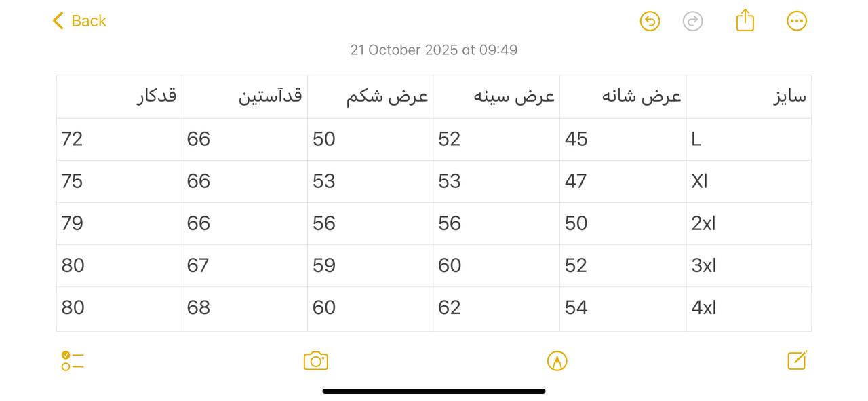Open the camera to insert a photo
The image size is (868, 401).
(316, 360)
